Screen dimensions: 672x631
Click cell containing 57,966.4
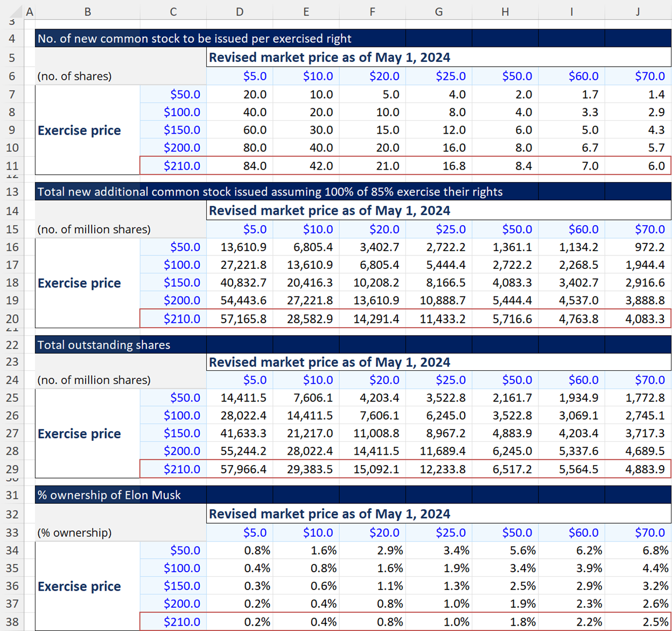pyautogui.click(x=243, y=469)
